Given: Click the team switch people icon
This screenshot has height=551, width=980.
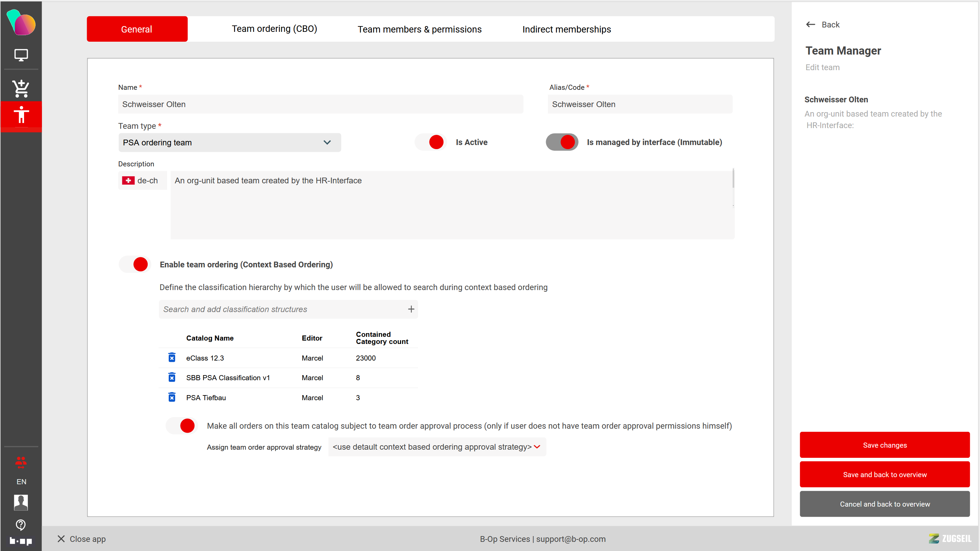Looking at the screenshot, I should coord(21,462).
